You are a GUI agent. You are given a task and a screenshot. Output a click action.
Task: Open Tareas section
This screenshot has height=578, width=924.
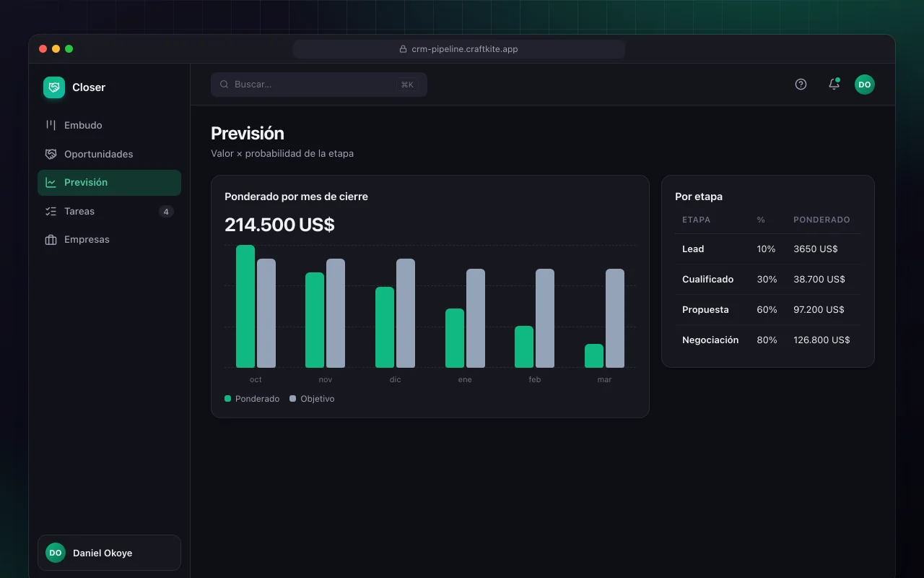(x=109, y=211)
